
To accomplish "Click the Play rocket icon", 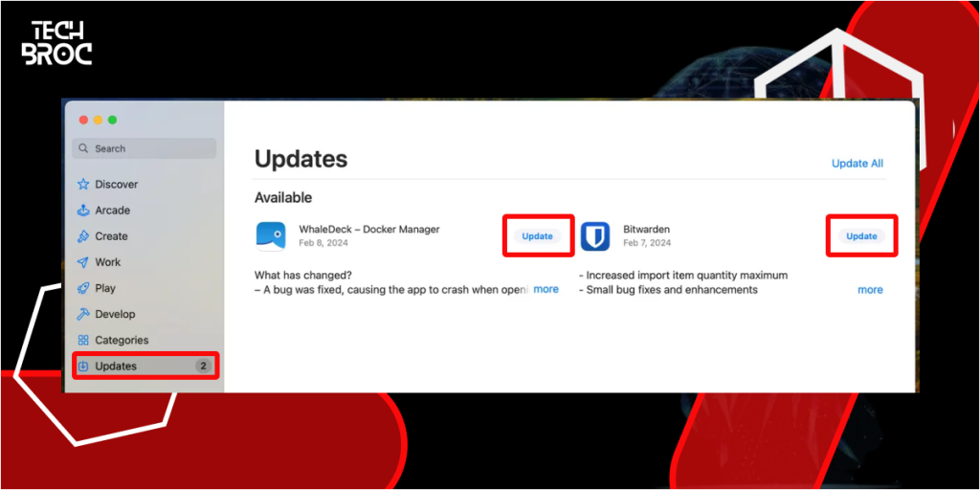I will coord(83,288).
